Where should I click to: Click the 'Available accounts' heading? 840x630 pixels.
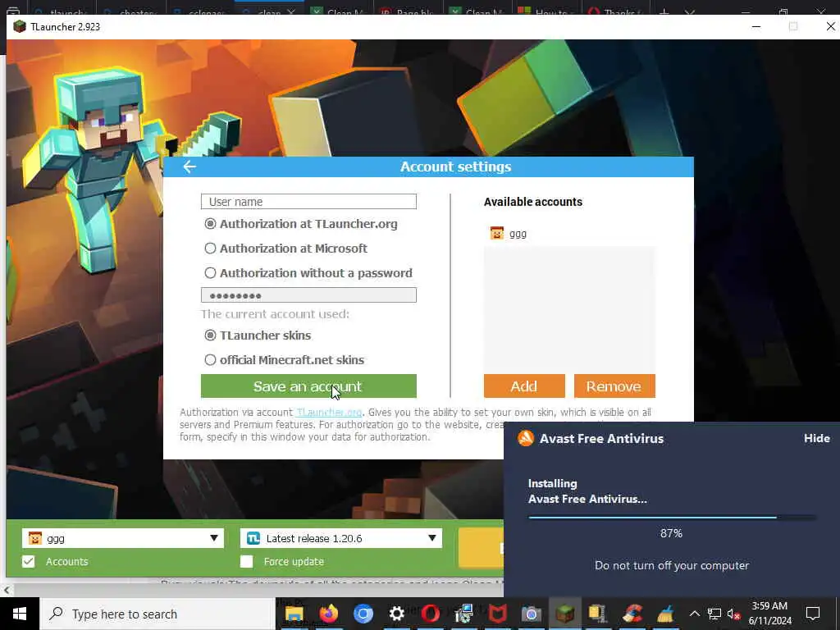click(x=533, y=202)
